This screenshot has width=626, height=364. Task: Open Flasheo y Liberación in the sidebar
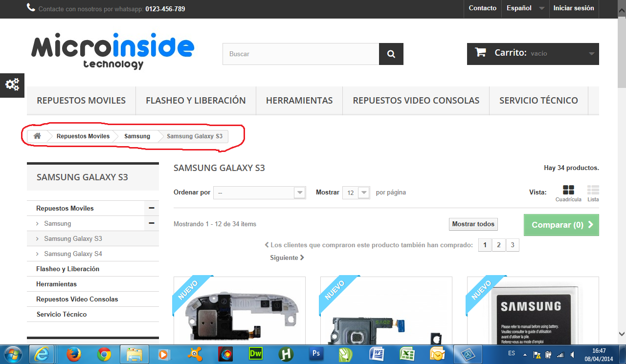[x=67, y=269]
